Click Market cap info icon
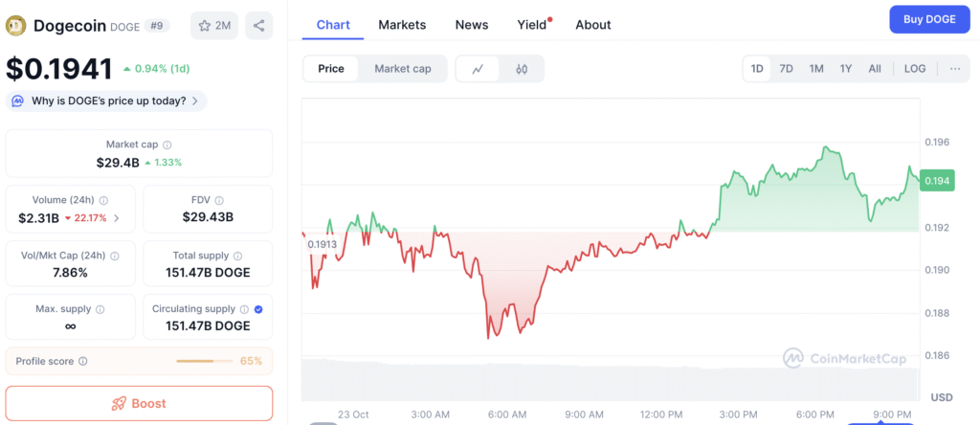This screenshot has height=425, width=980. pos(167,145)
